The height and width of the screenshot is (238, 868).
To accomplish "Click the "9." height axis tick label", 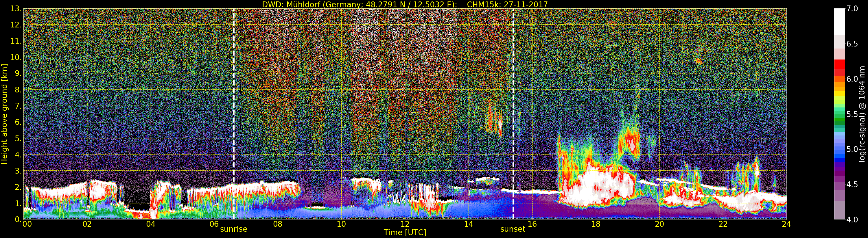I will tap(18, 73).
